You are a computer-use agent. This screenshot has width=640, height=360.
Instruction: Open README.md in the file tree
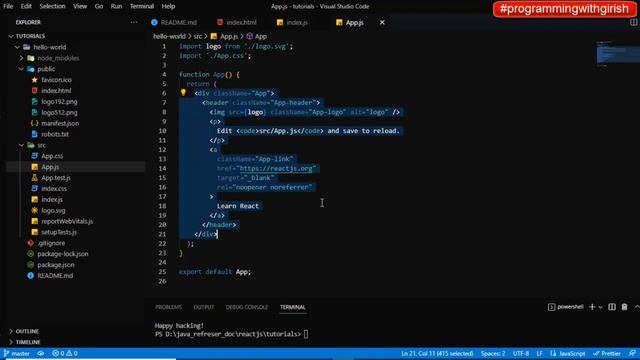click(55, 276)
